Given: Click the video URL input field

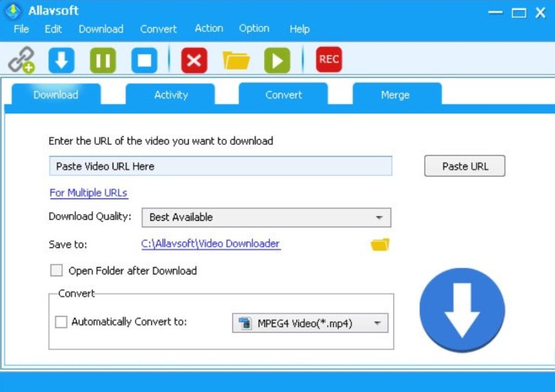Looking at the screenshot, I should click(x=220, y=166).
